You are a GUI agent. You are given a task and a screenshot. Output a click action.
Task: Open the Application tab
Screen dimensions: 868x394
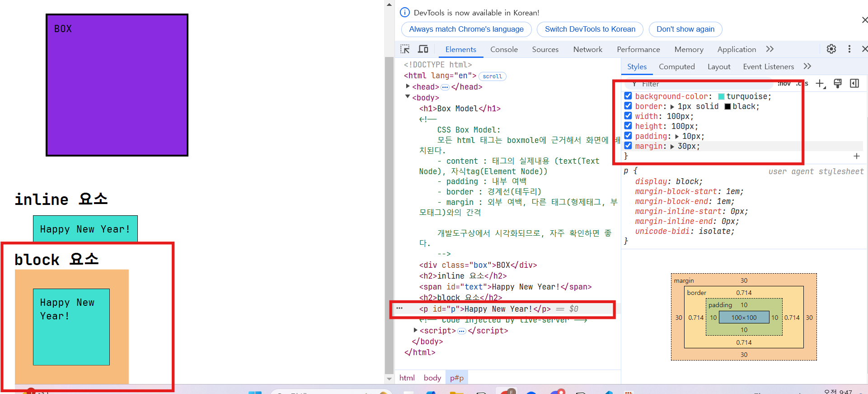tap(737, 49)
